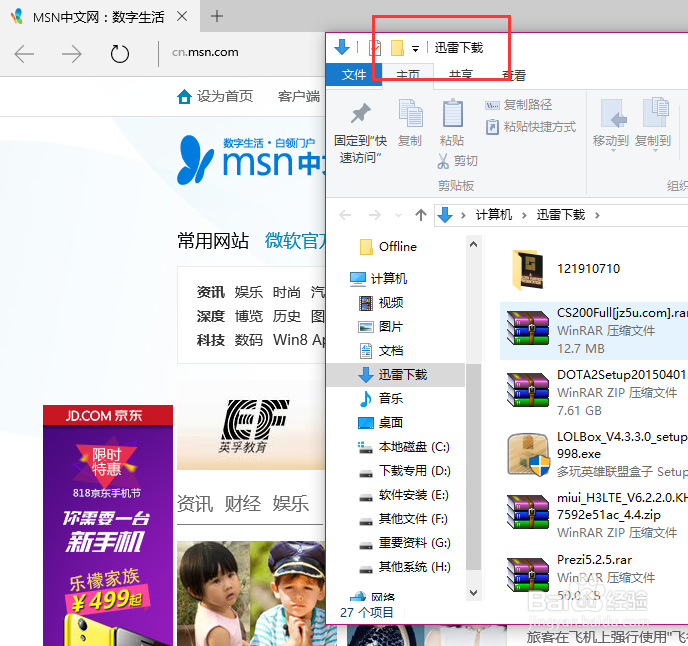Switch to the 共享 ribbon tab

click(461, 75)
